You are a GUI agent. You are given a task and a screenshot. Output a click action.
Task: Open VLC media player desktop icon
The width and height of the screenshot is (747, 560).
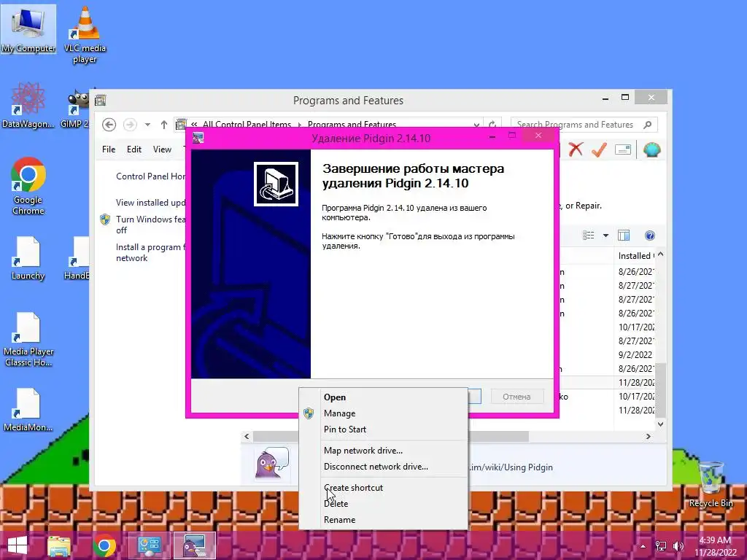tap(85, 35)
